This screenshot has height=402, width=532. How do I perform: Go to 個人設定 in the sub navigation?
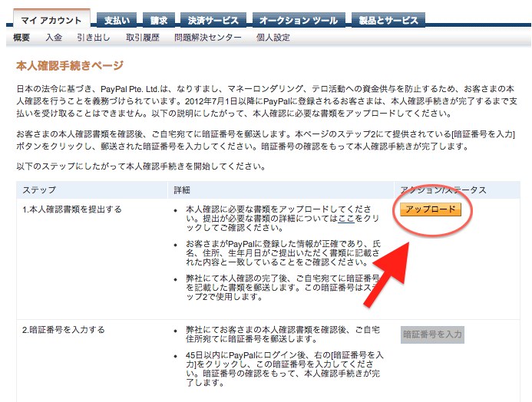coord(273,37)
